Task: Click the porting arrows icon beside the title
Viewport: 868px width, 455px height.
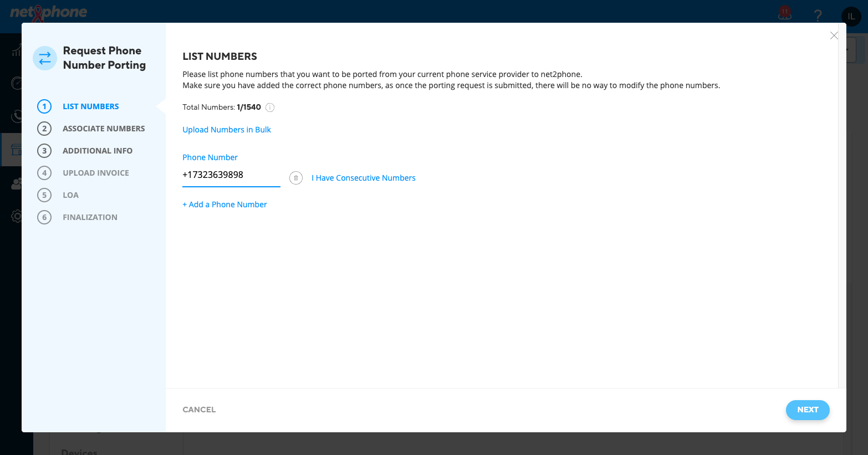Action: 45,58
